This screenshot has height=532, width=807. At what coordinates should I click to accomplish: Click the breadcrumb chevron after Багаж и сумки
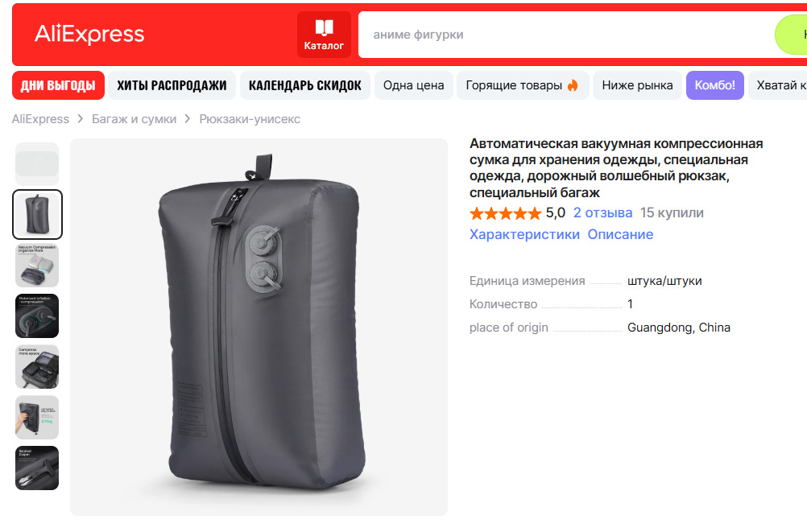pyautogui.click(x=188, y=119)
